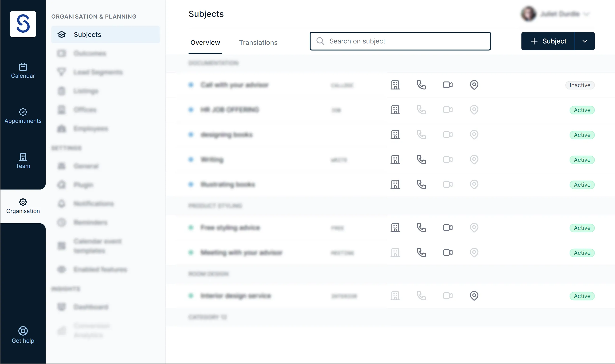Open the Calendar section in the sidebar
The height and width of the screenshot is (364, 615).
(23, 71)
